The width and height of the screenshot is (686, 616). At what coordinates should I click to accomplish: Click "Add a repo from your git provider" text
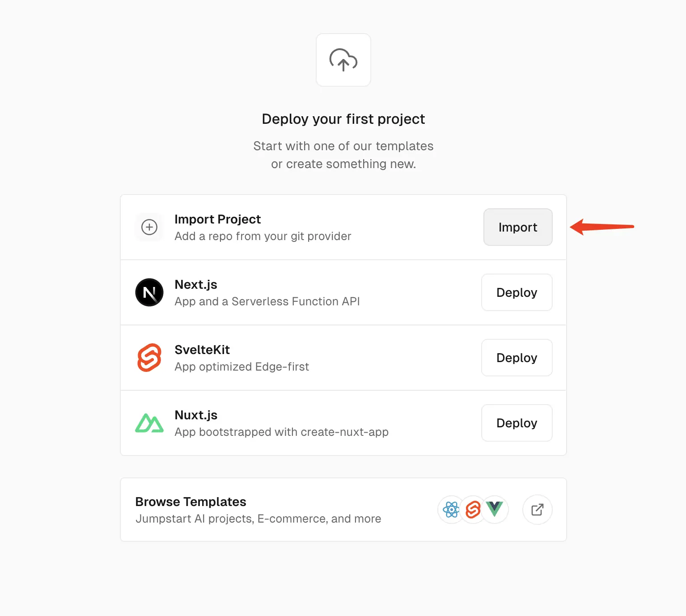(x=263, y=236)
